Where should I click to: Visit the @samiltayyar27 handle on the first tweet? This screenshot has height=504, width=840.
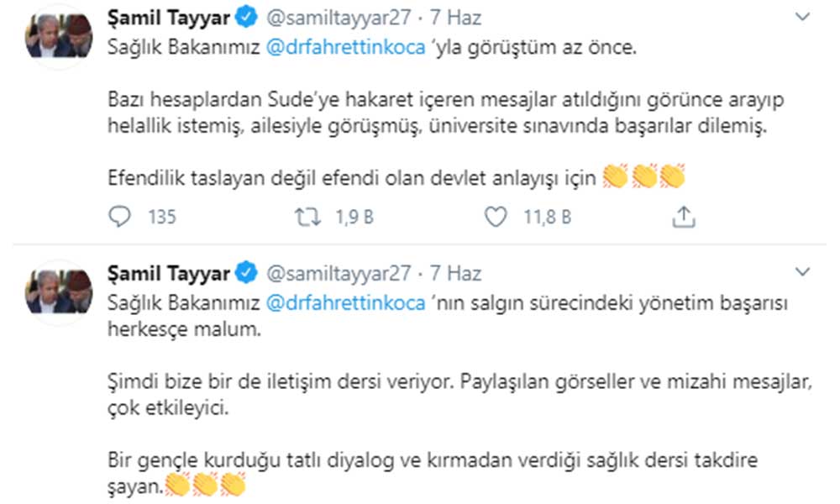coord(338,18)
